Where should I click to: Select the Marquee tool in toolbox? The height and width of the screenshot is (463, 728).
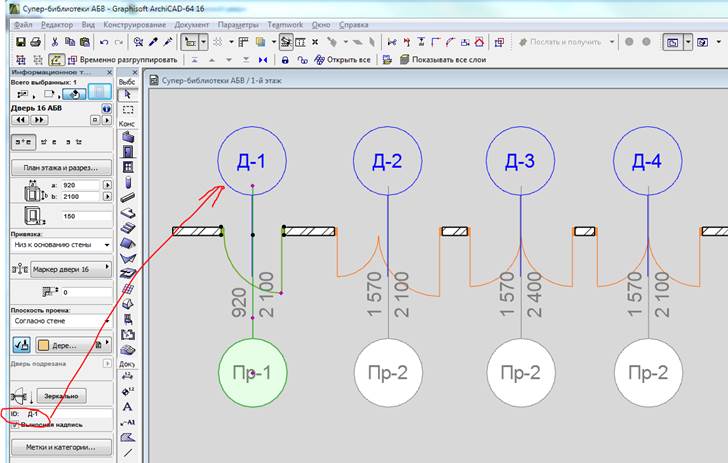click(x=127, y=110)
